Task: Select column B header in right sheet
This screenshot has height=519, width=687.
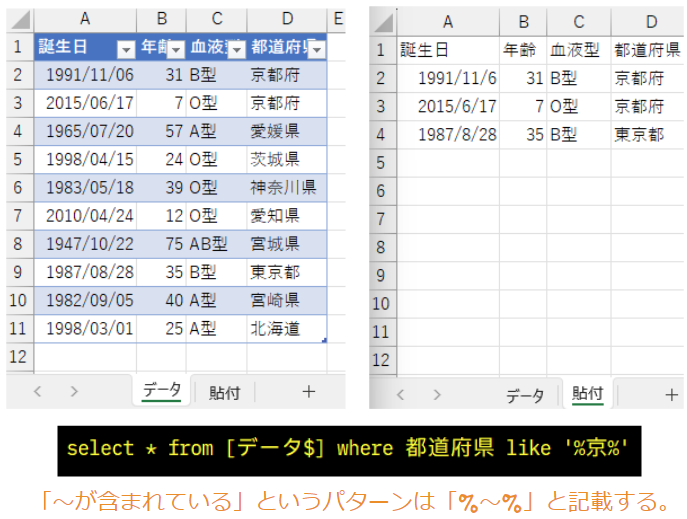Action: pos(523,22)
